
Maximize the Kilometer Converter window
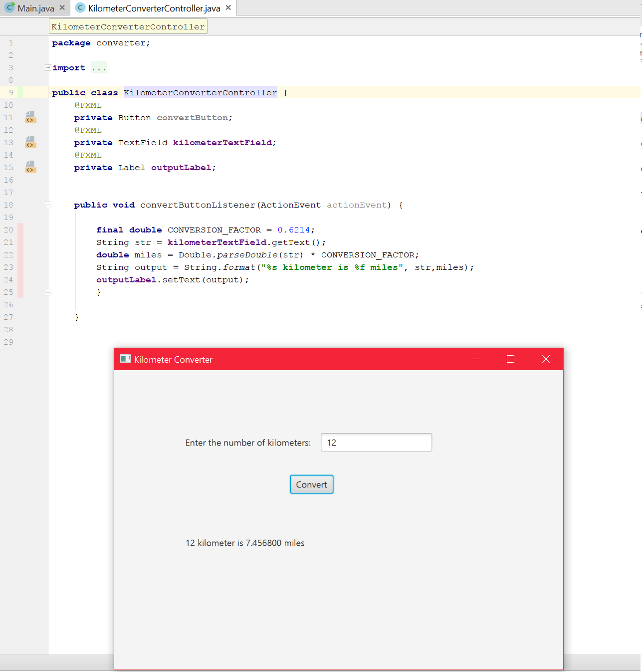coord(510,359)
